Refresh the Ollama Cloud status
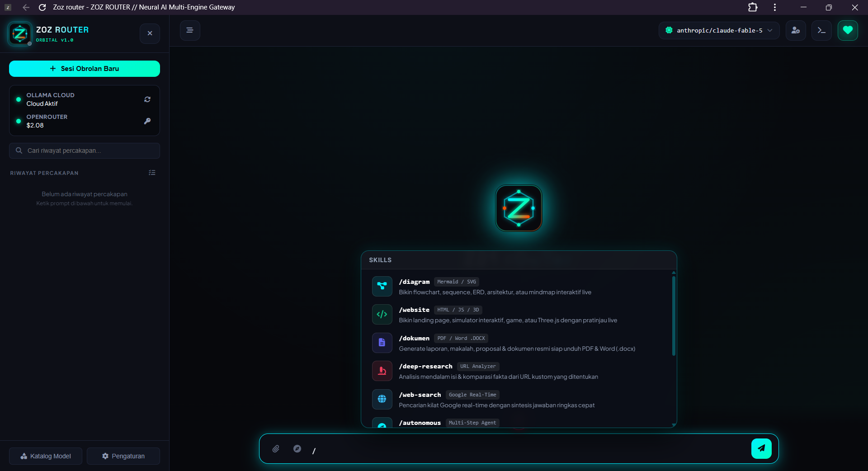The width and height of the screenshot is (868, 471). [147, 99]
